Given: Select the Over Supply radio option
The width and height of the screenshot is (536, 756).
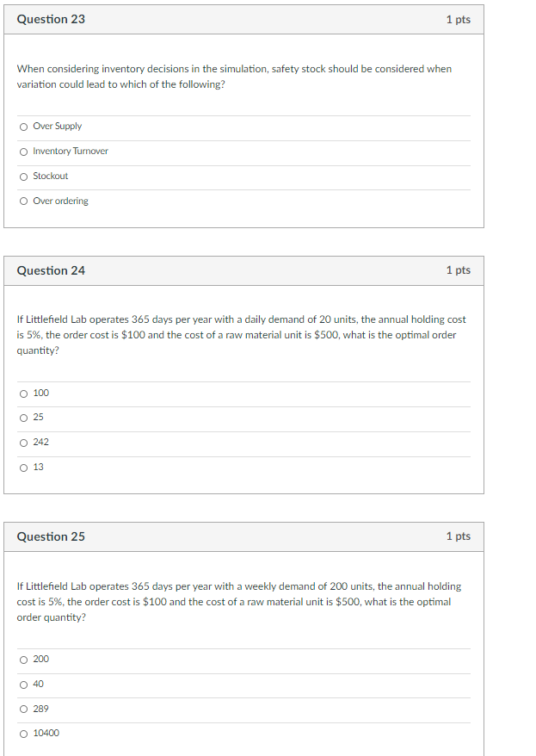Looking at the screenshot, I should pos(23,126).
